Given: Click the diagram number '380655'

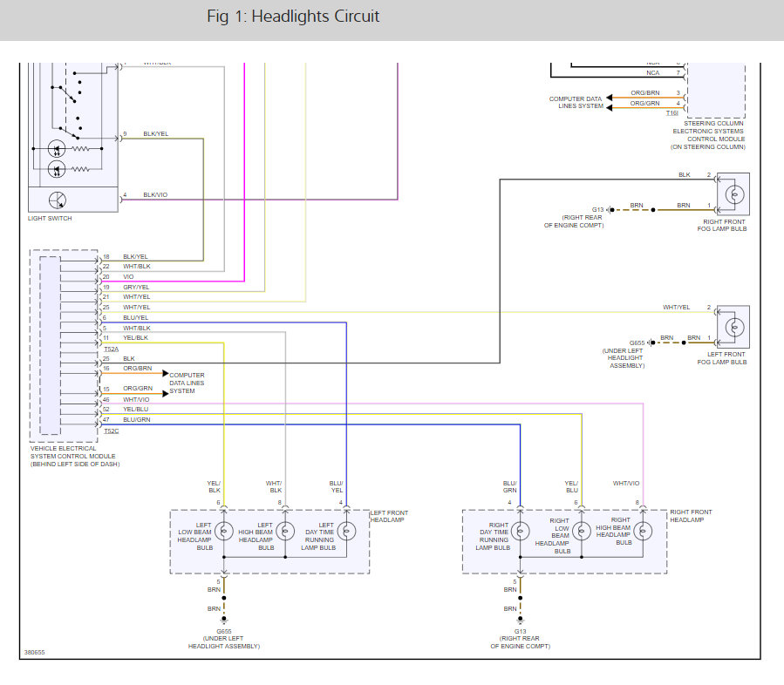Looking at the screenshot, I should [35, 653].
